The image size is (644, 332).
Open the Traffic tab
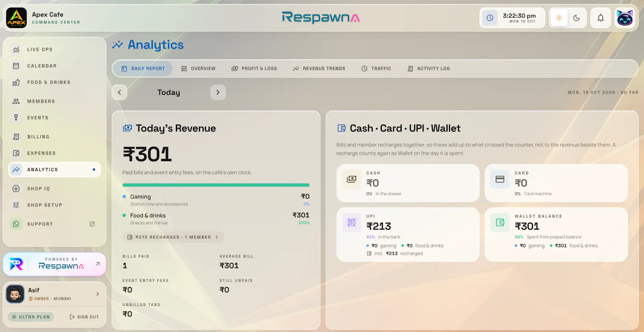[376, 69]
